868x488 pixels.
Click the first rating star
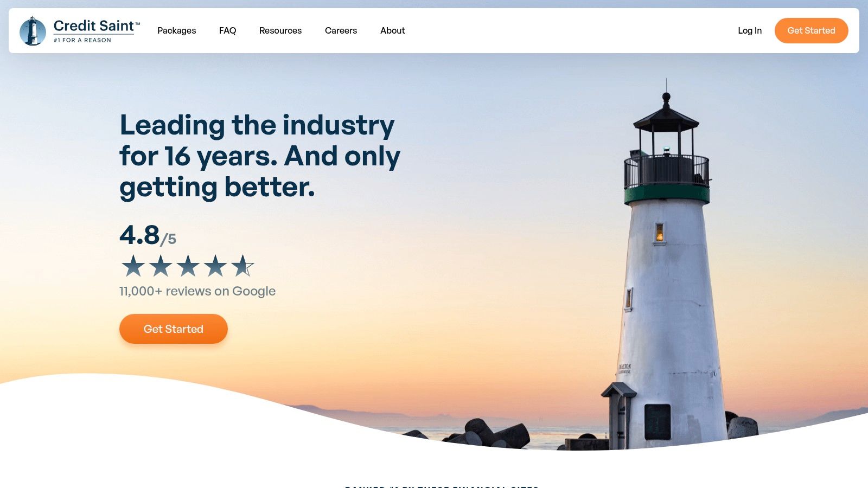coord(133,266)
